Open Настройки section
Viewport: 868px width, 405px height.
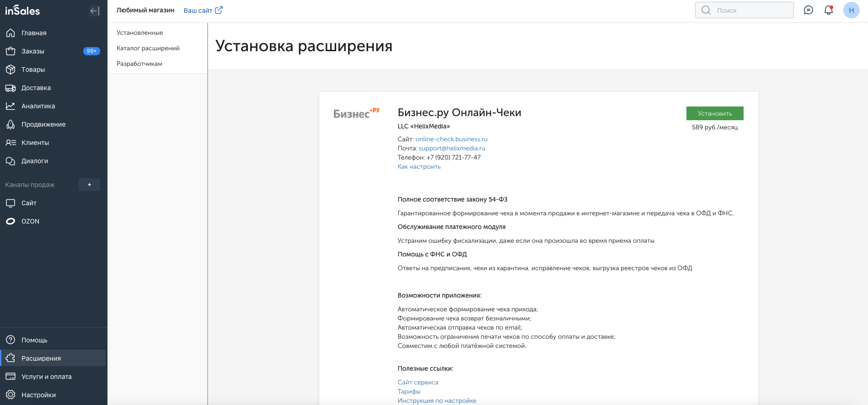point(53,395)
